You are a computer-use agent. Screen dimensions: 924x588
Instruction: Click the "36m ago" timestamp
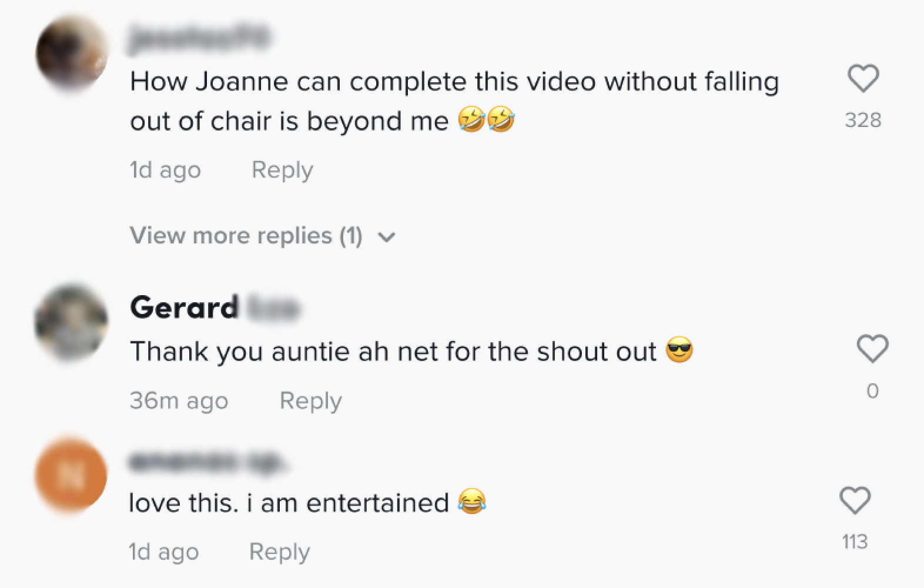point(179,400)
